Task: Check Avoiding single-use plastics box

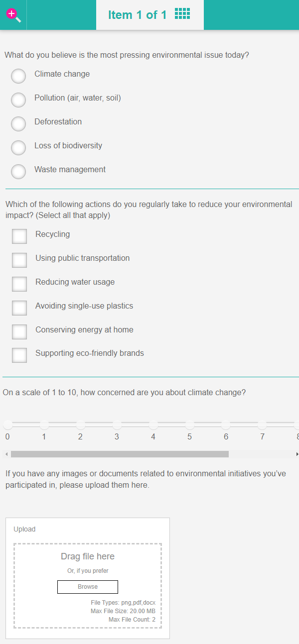Action: (x=19, y=308)
